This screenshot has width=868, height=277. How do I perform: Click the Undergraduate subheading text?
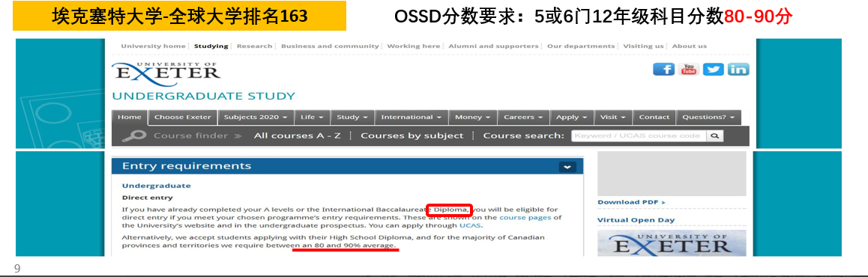click(x=156, y=186)
